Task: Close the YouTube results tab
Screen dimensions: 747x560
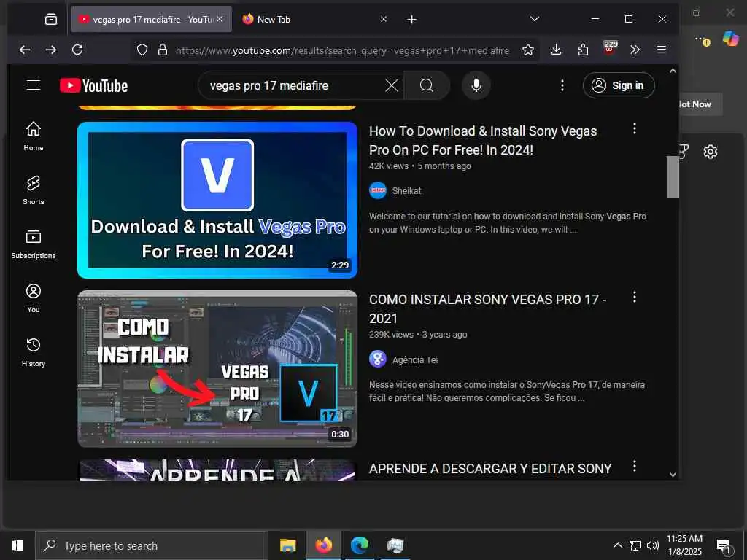Action: pos(220,19)
